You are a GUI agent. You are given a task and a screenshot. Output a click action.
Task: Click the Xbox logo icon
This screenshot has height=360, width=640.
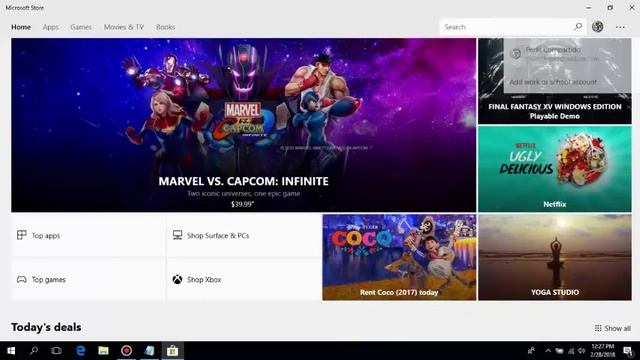[x=177, y=280]
